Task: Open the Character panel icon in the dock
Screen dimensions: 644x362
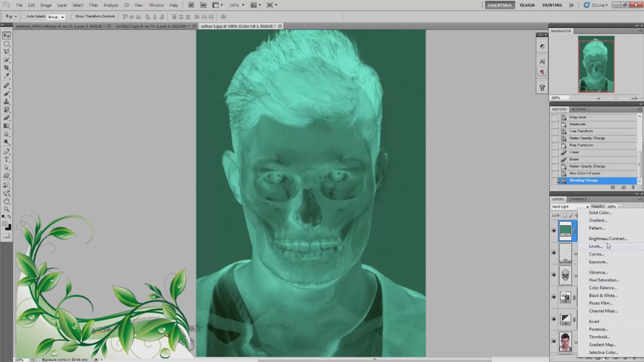Action: tap(542, 61)
